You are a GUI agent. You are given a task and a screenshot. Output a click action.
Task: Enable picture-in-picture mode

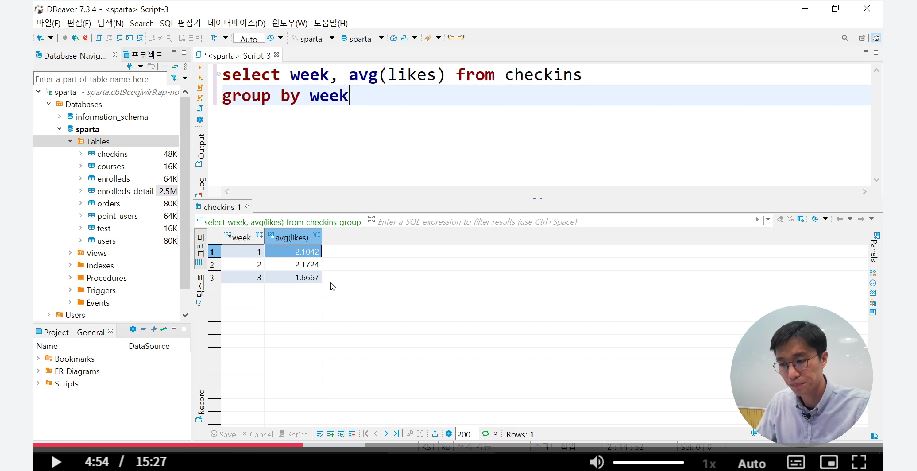[x=828, y=462]
